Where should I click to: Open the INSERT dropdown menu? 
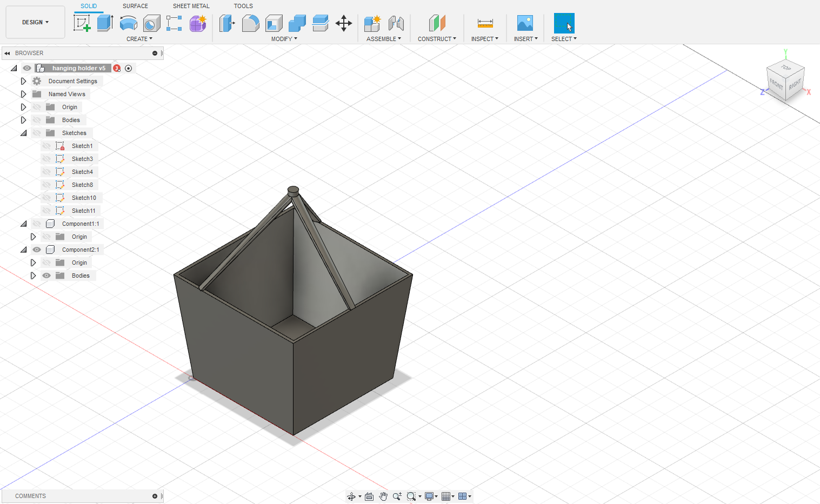coord(526,39)
